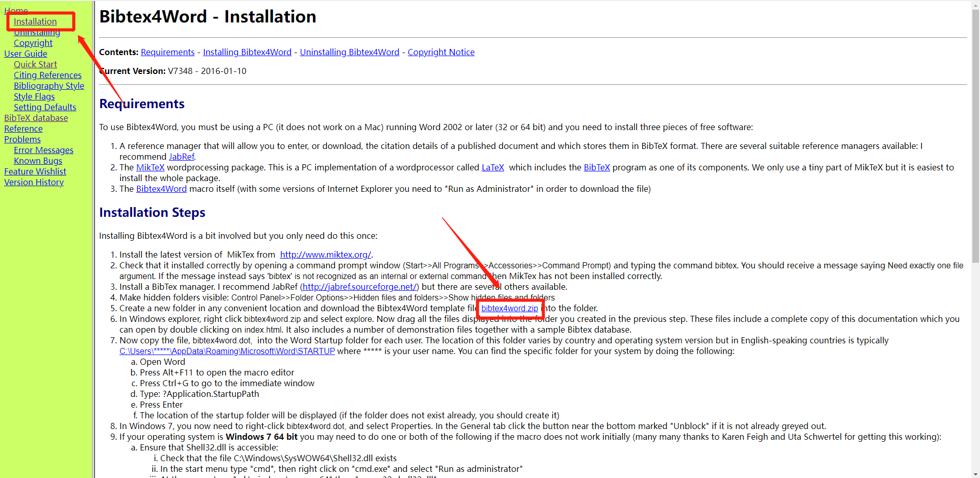
Task: Open the Error Messages page
Action: pyautogui.click(x=43, y=150)
